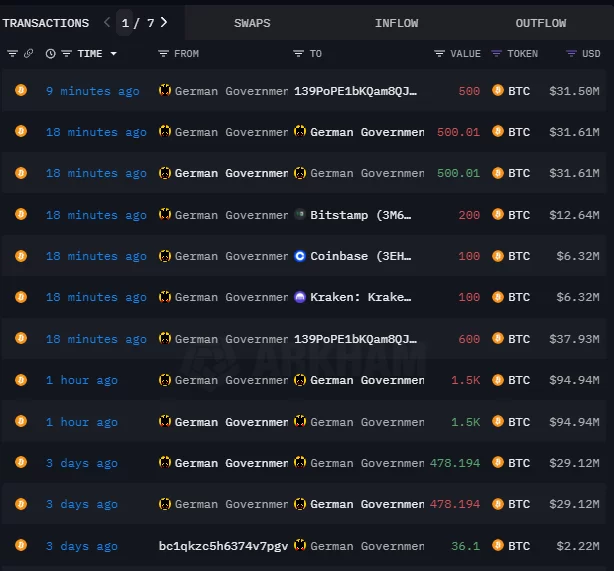This screenshot has height=571, width=614.
Task: Go to next transactions page
Action: [x=163, y=22]
